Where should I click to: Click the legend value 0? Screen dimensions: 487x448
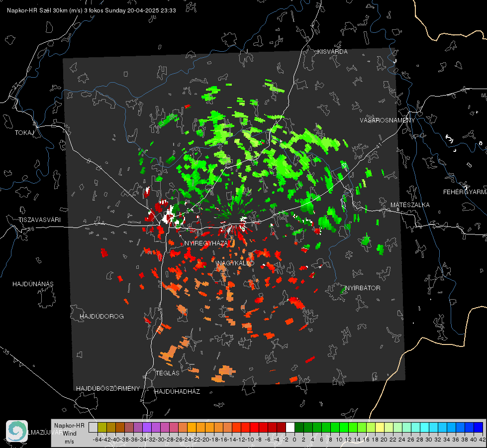point(294,440)
